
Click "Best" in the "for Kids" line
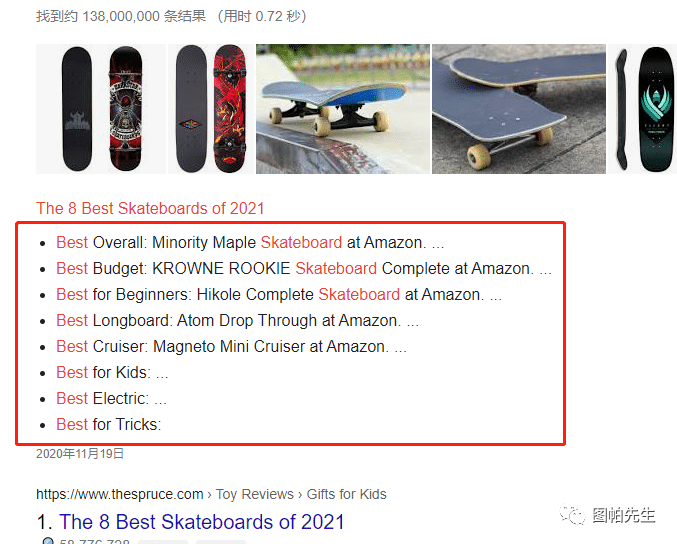tap(72, 372)
